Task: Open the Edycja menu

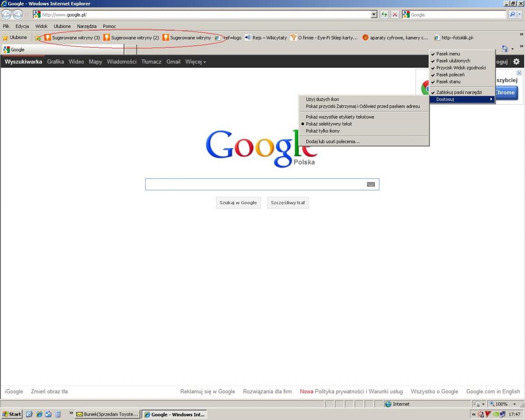Action: (22, 26)
